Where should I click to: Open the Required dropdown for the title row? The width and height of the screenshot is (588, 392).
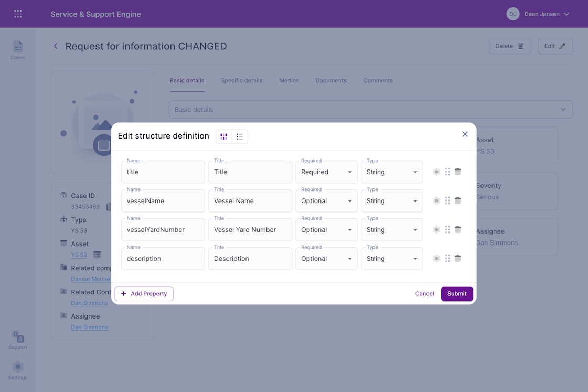point(326,172)
